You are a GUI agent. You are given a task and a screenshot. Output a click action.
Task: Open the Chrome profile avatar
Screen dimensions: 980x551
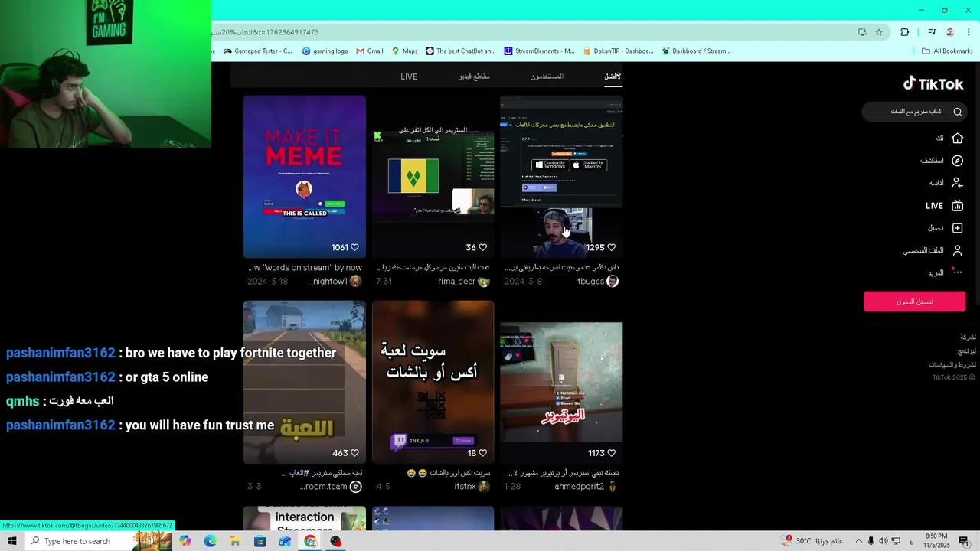point(950,32)
